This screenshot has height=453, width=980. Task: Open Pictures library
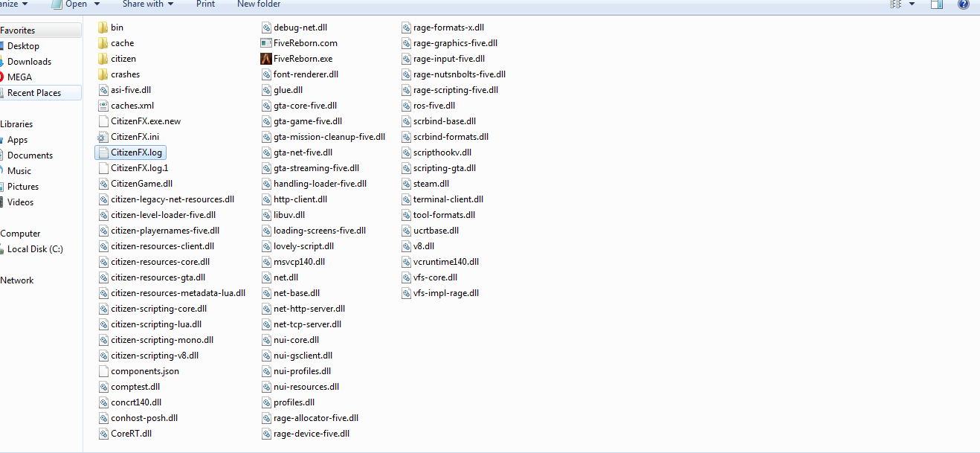click(23, 187)
